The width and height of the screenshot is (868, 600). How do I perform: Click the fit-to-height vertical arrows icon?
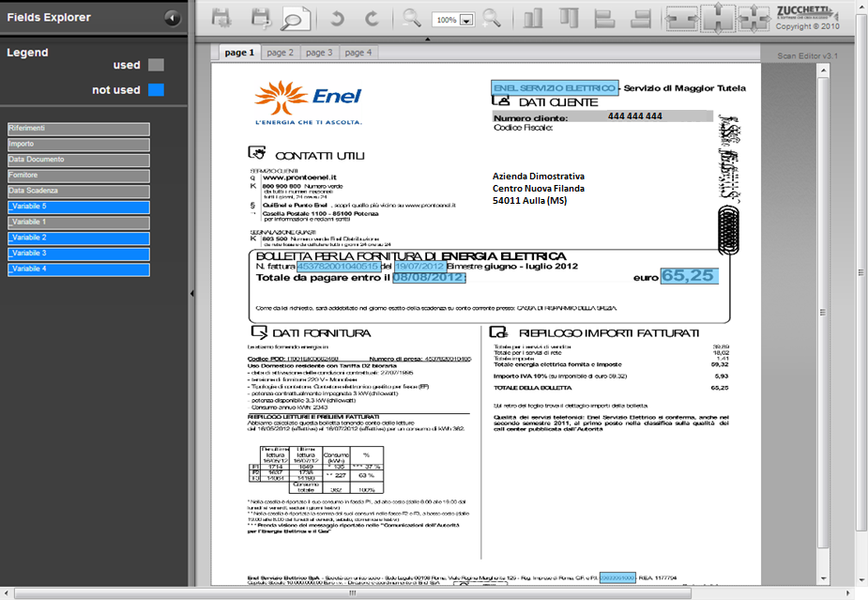(718, 18)
